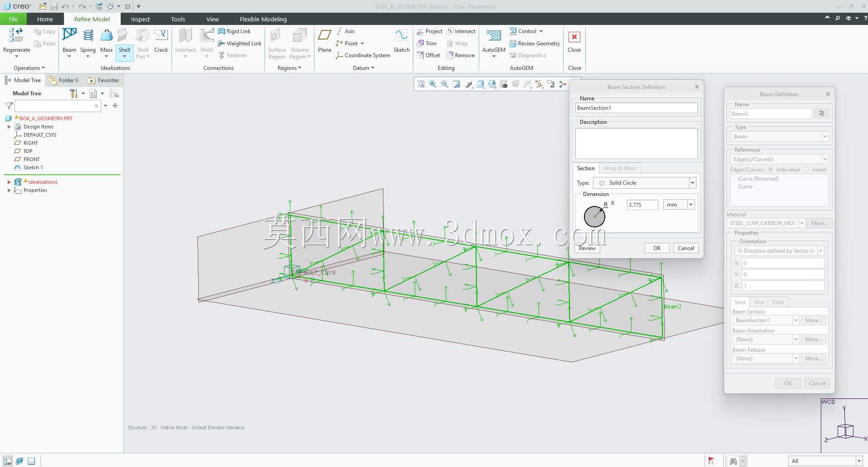Screen dimensions: 868x467
Task: Open Review Geometry tool
Action: pyautogui.click(x=535, y=44)
